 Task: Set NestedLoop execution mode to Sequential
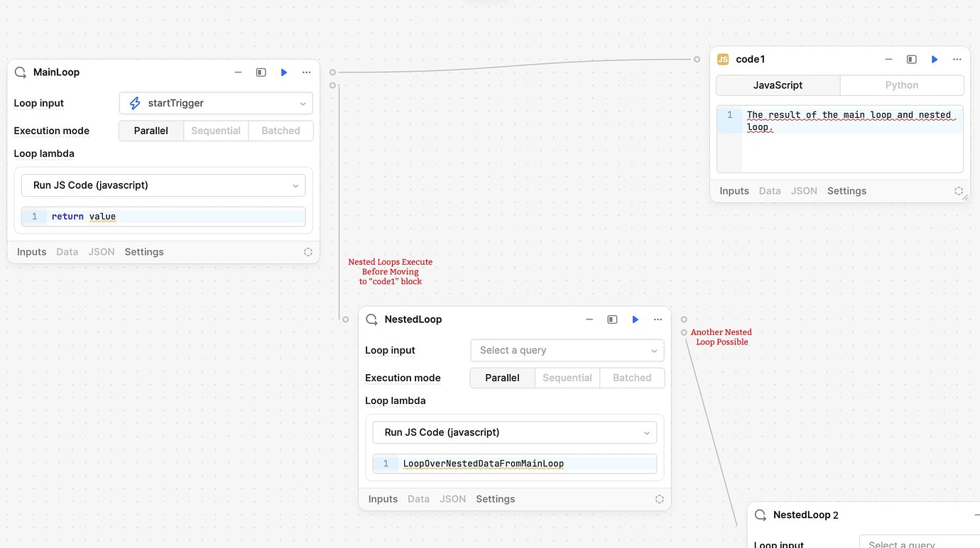(x=567, y=378)
